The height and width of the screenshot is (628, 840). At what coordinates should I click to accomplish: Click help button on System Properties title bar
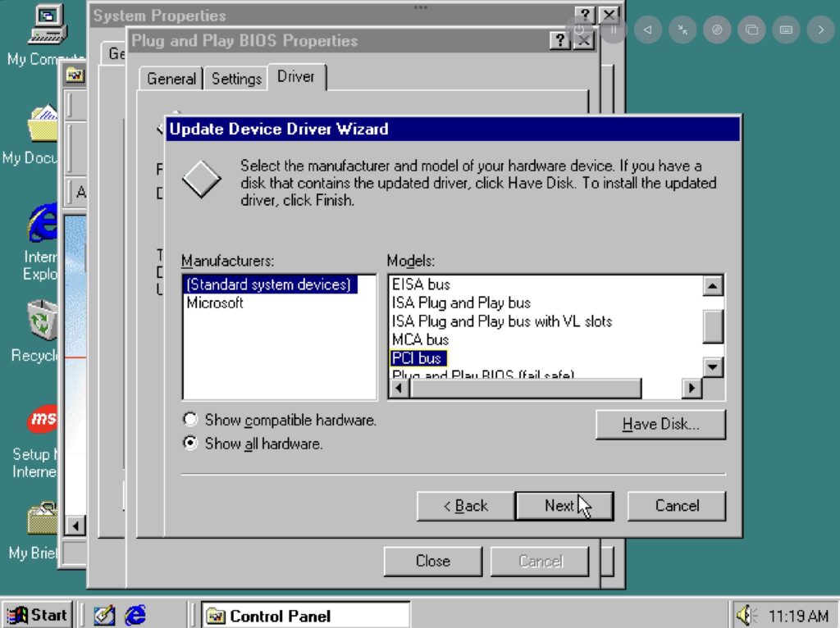click(x=585, y=15)
